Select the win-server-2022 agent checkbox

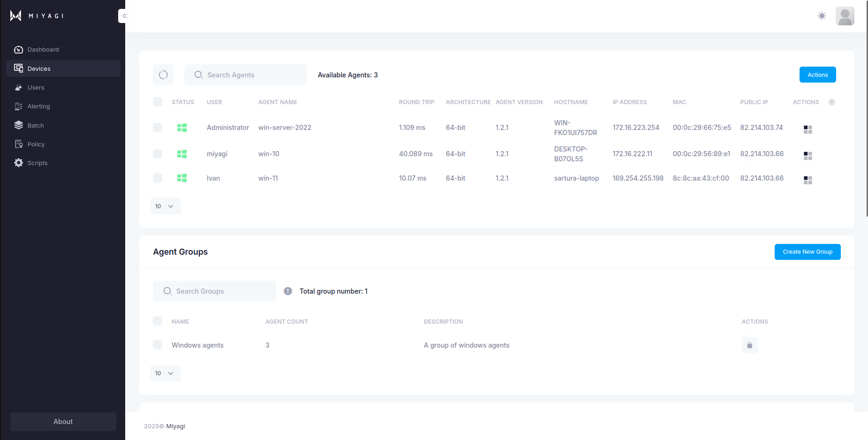pyautogui.click(x=158, y=128)
